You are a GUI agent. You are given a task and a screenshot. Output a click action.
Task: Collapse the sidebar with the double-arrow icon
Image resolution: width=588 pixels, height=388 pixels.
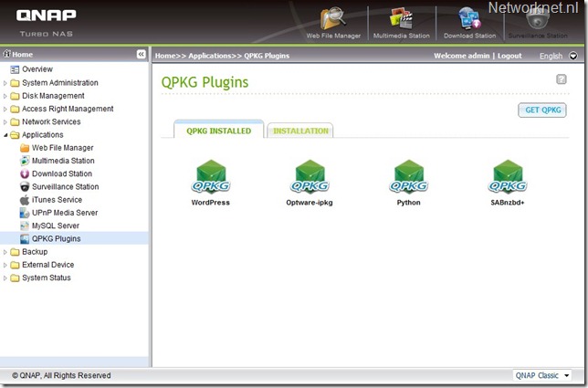(141, 55)
